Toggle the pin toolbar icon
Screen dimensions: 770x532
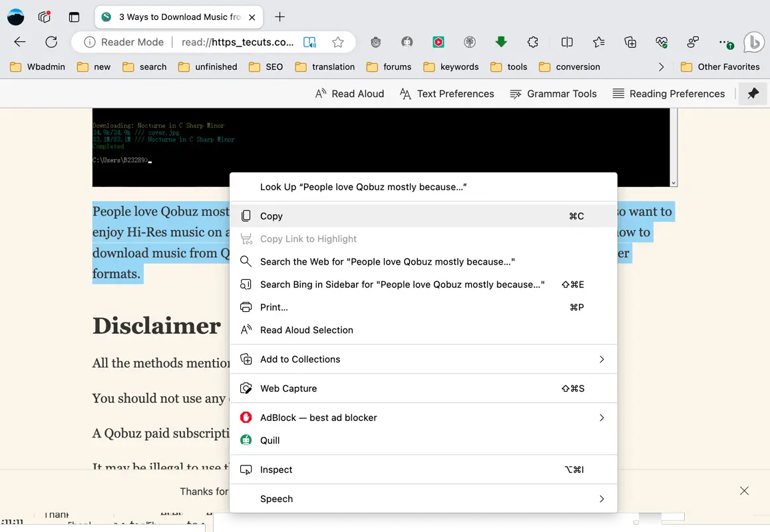pos(753,93)
